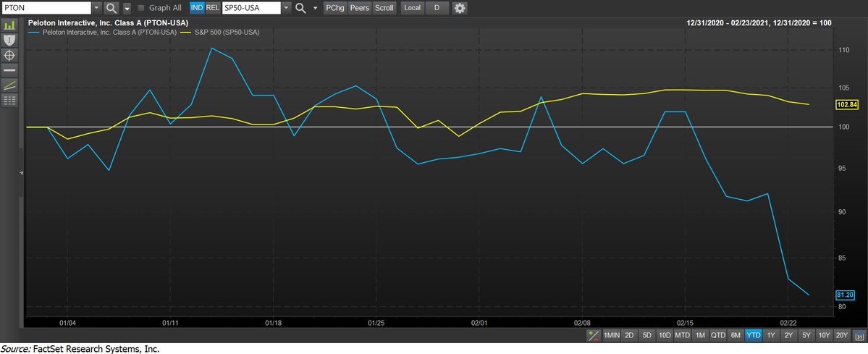The image size is (868, 354).
Task: Open dropdown arrow beside the comparison search icon
Action: pyautogui.click(x=316, y=8)
